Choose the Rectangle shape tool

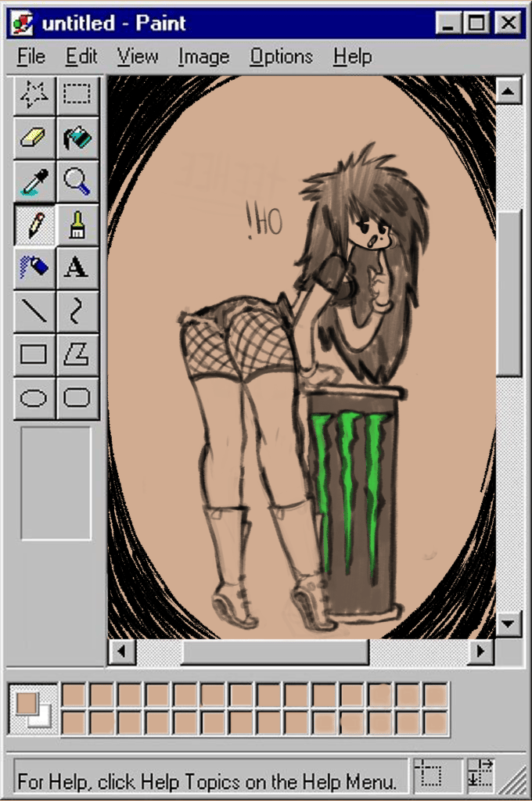point(34,354)
